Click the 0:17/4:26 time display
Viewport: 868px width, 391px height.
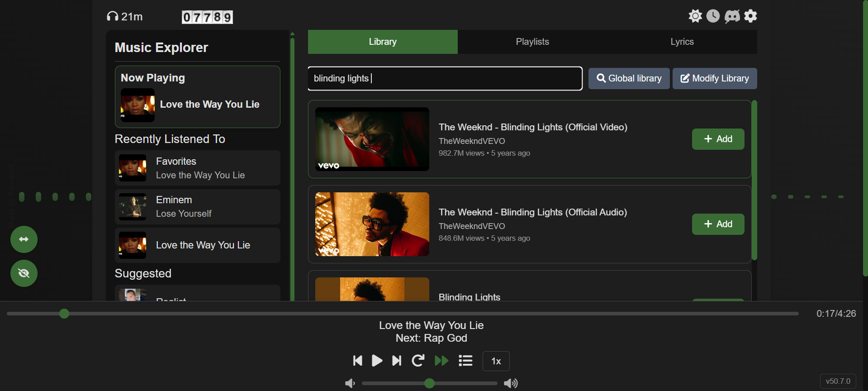pyautogui.click(x=836, y=314)
